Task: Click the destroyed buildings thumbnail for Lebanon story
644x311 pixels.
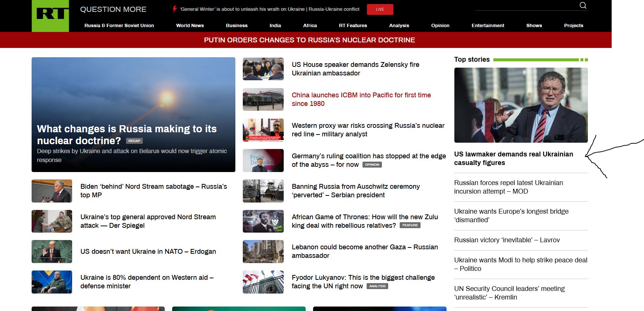Action: [263, 252]
